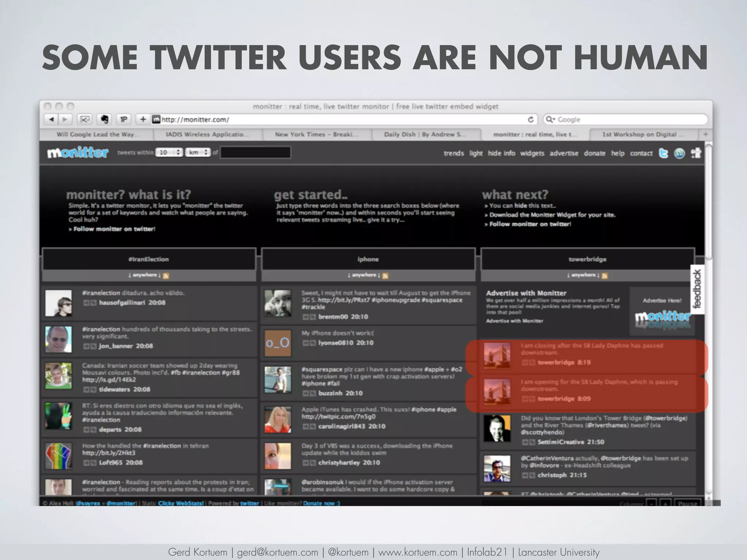The height and width of the screenshot is (560, 747).
Task: Toggle the hide info link in header
Action: tap(502, 153)
